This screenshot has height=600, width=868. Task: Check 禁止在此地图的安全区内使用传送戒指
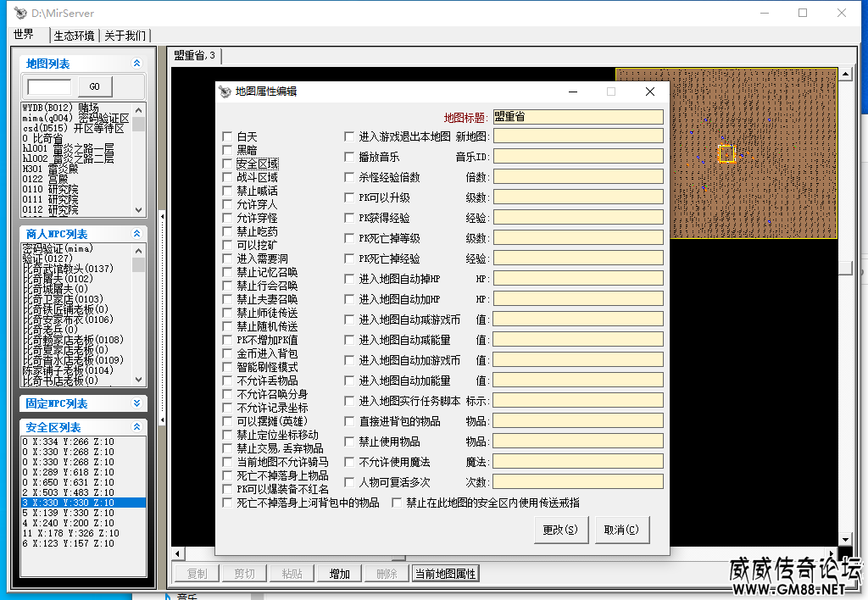[x=397, y=503]
